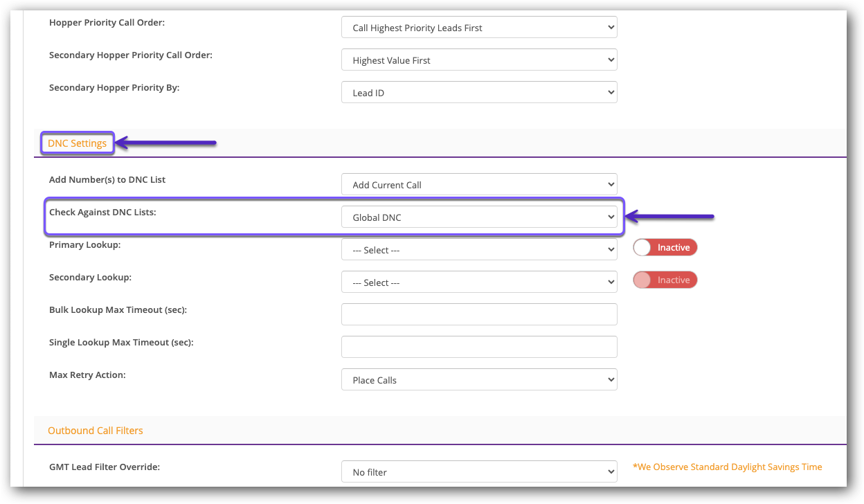Click the Primary Lookup label text
The height and width of the screenshot is (504, 864).
(86, 245)
